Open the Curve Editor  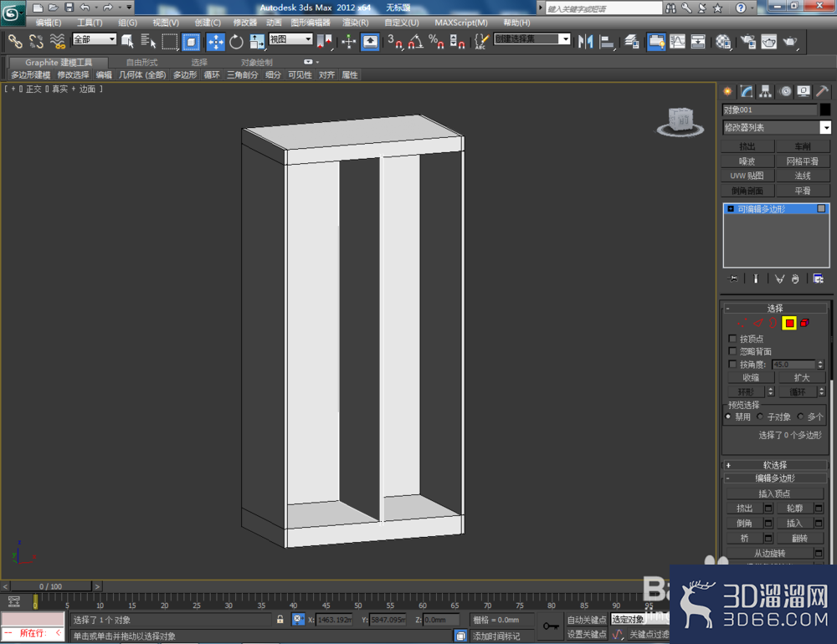click(677, 41)
